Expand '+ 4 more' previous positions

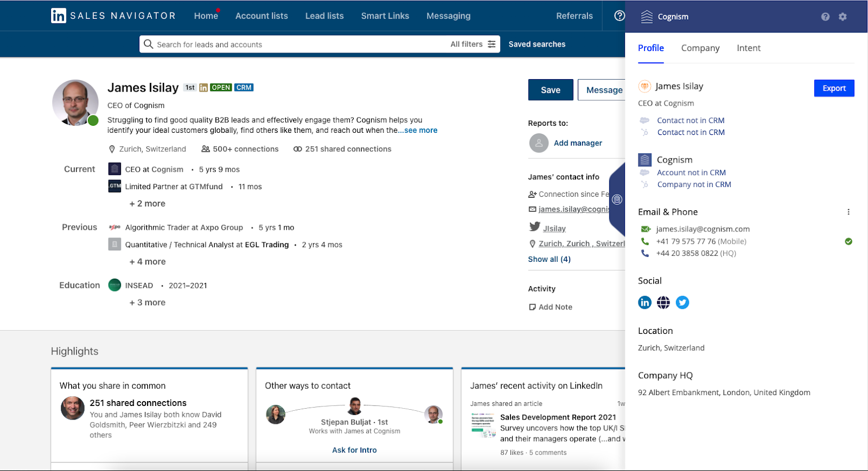148,262
